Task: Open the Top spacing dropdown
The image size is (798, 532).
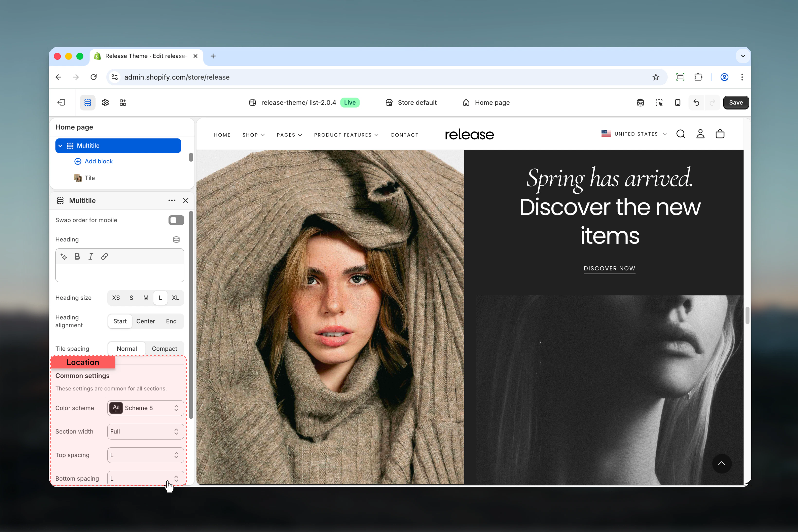Action: click(145, 455)
